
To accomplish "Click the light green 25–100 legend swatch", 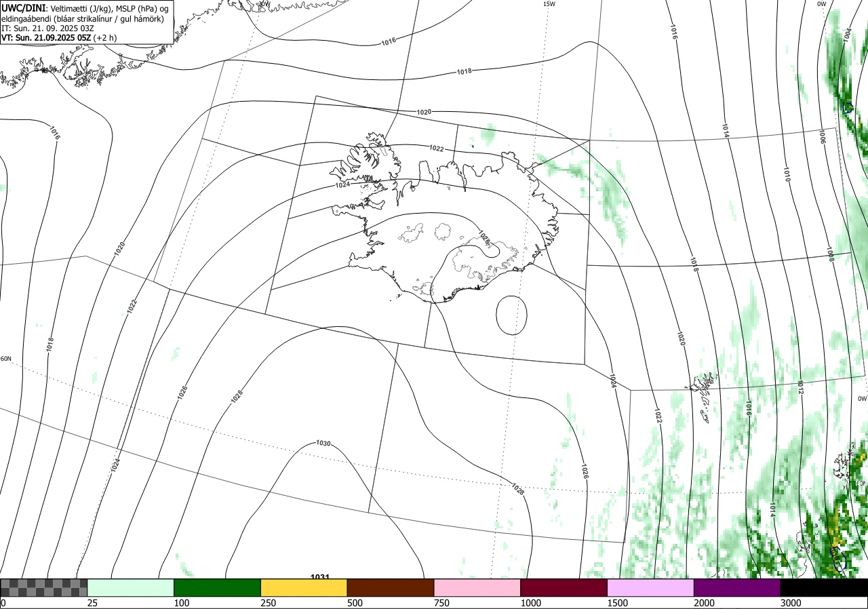I will [131, 587].
